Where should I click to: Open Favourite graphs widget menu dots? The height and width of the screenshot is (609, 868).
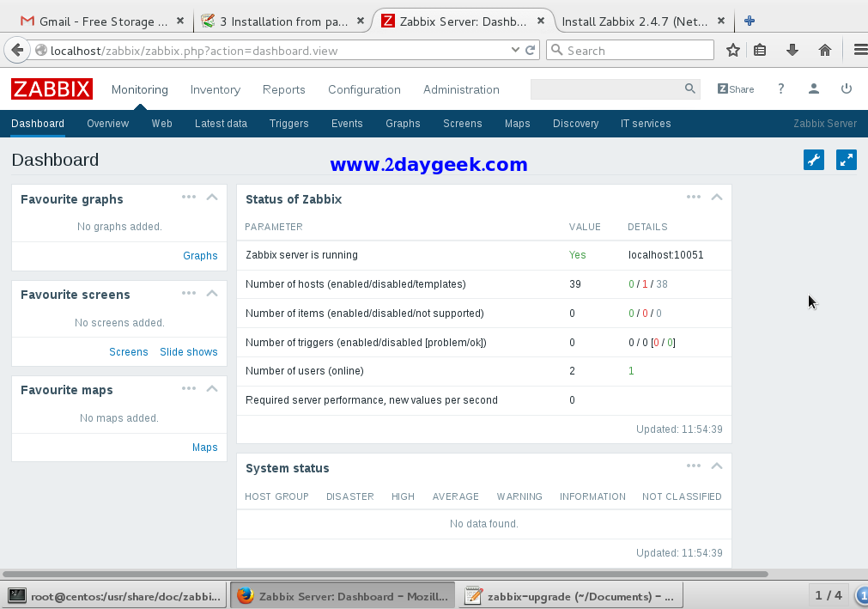189,197
